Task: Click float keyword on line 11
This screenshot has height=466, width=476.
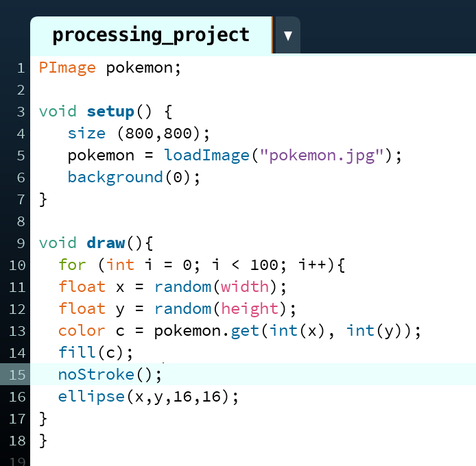Action: (x=82, y=287)
